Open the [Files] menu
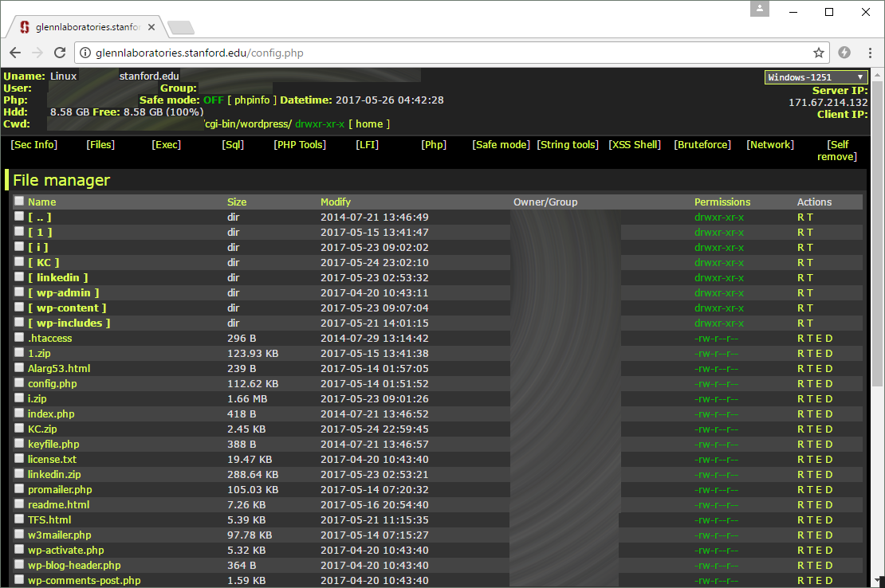 [100, 144]
